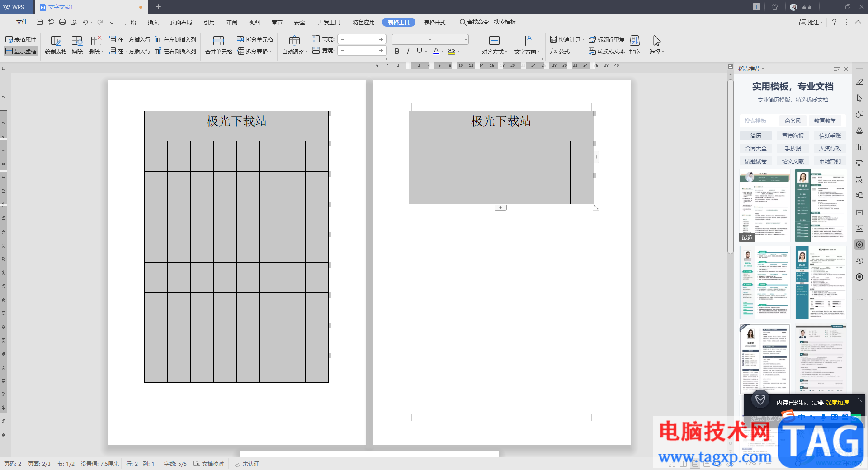Apply the yellow highlight color

click(x=451, y=51)
